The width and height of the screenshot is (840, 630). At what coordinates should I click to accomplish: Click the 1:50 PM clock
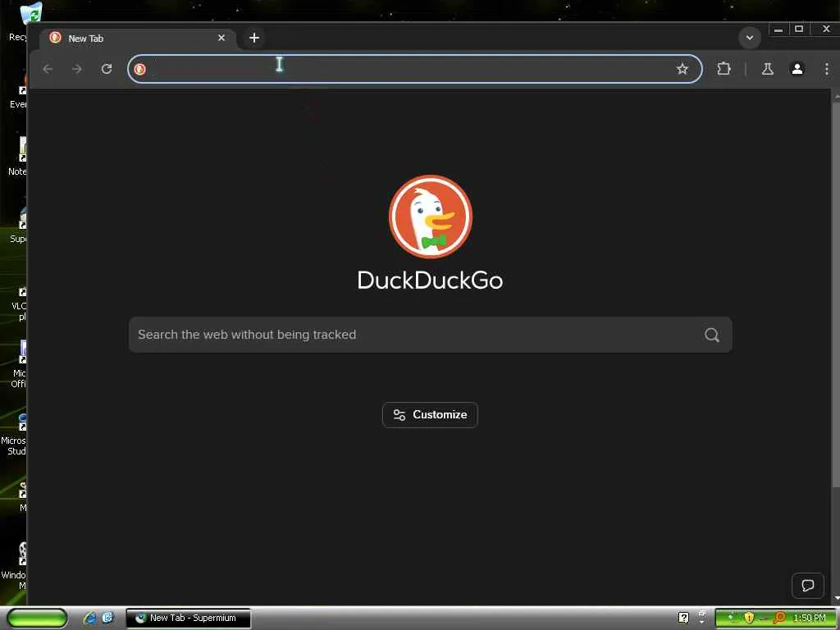pyautogui.click(x=809, y=618)
